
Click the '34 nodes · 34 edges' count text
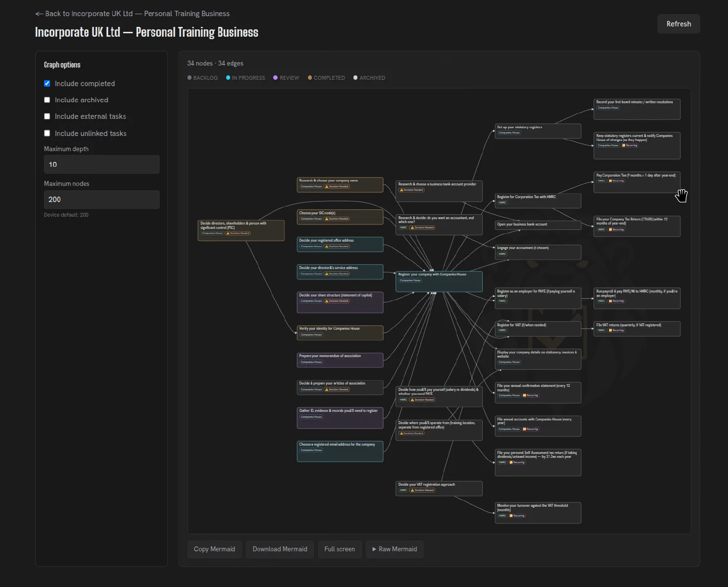click(215, 64)
